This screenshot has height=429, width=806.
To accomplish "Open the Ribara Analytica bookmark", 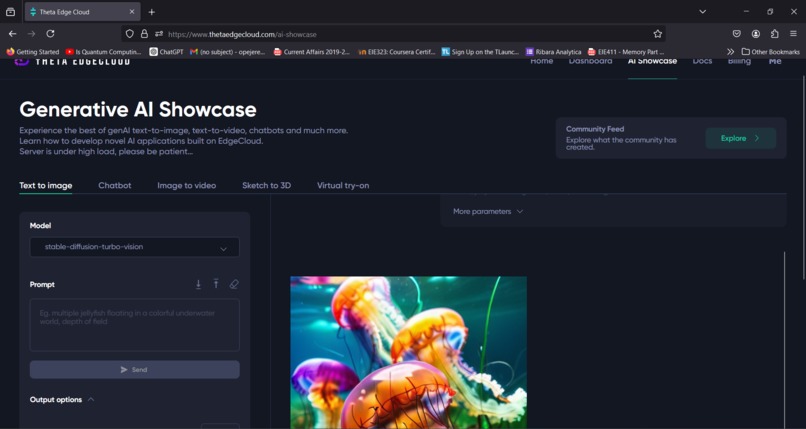I will click(x=554, y=52).
